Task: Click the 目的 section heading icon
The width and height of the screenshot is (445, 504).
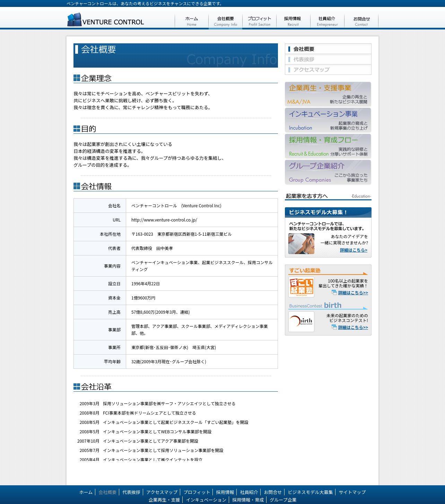Action: pos(77,129)
